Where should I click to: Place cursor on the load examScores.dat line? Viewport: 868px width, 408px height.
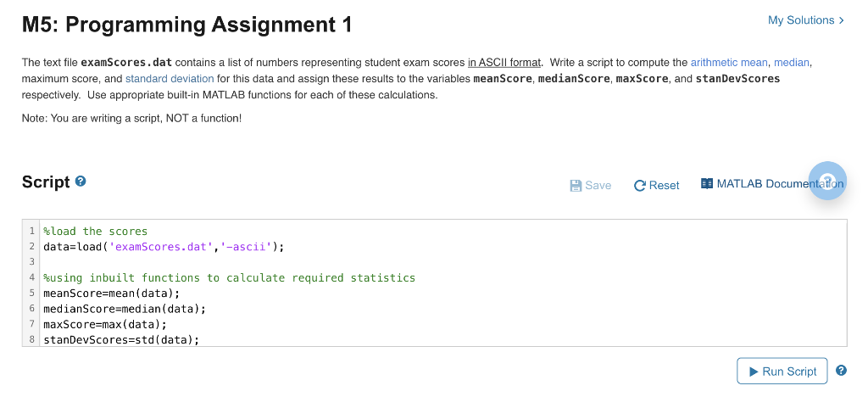point(164,247)
